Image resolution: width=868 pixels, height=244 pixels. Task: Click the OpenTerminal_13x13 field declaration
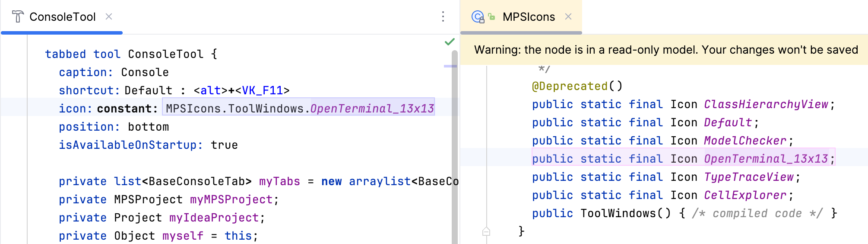tap(766, 159)
